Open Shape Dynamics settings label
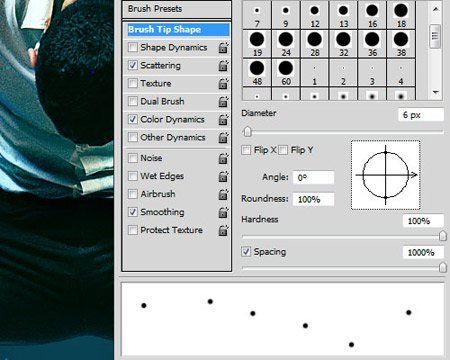 pyautogui.click(x=174, y=47)
